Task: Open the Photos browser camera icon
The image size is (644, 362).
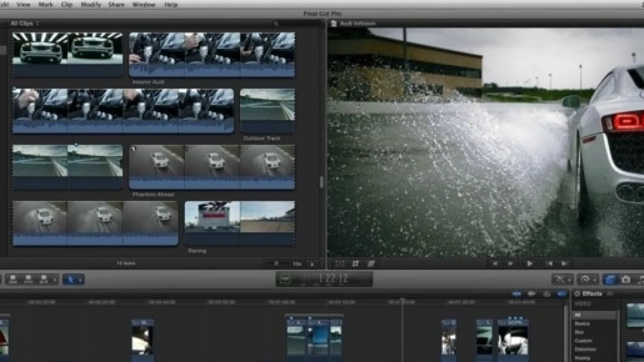Action: [626, 279]
